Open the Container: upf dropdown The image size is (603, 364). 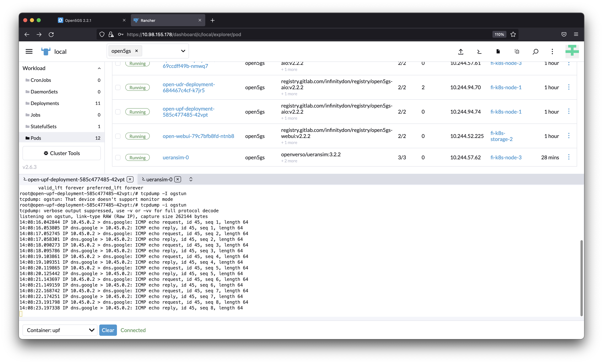tap(60, 330)
